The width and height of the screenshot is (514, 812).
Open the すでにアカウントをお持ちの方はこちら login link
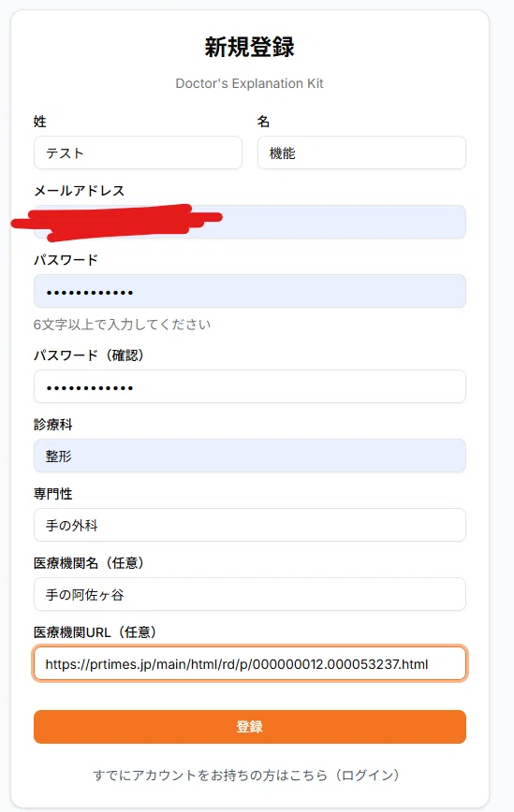point(246,775)
